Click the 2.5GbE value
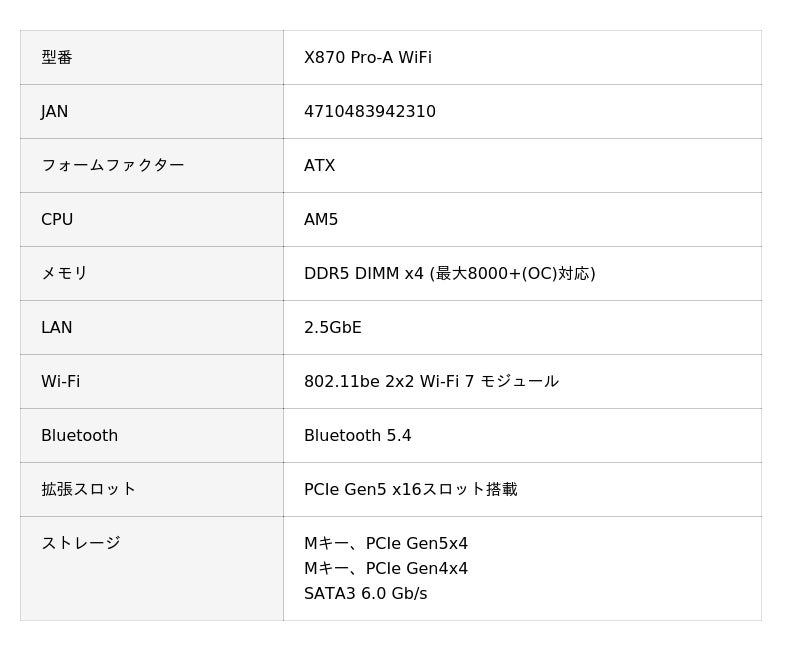The image size is (800, 651). (x=333, y=328)
